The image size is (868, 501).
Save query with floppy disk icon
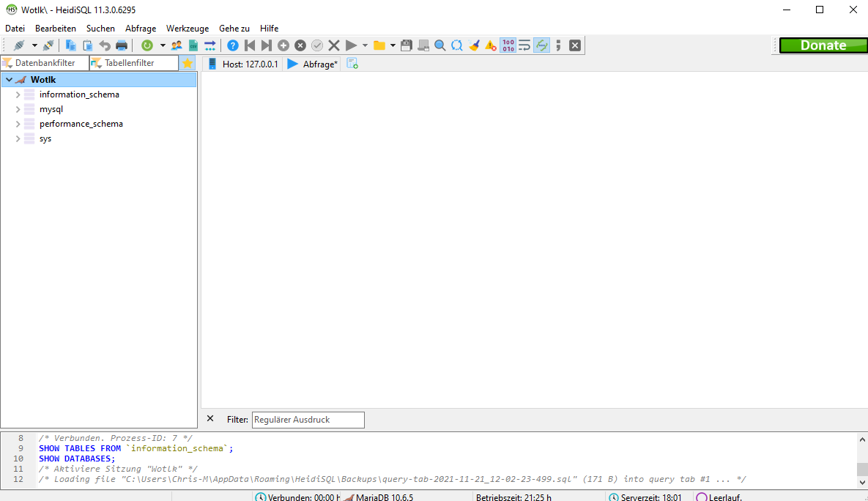(x=407, y=45)
